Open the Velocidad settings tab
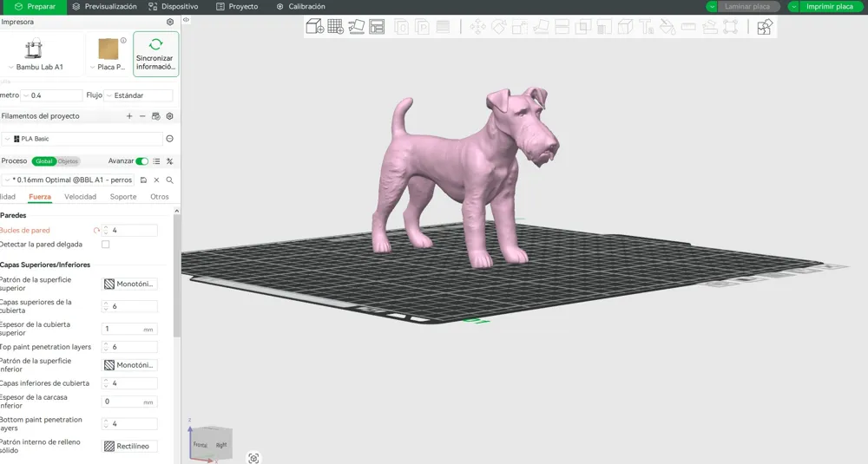This screenshot has width=868, height=464. (80, 197)
